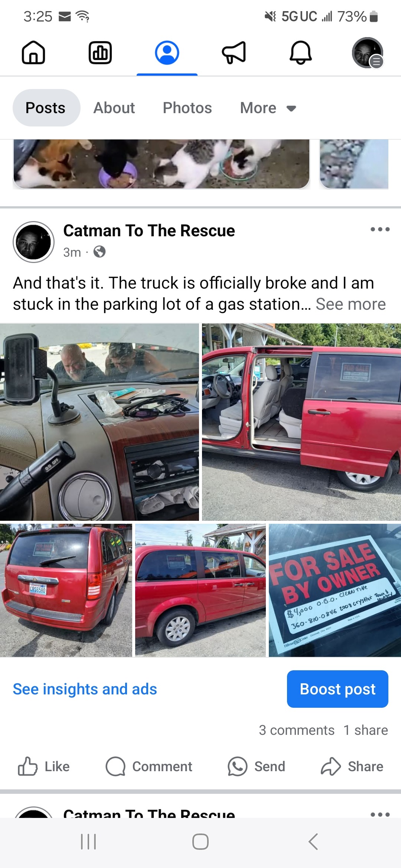Expand the More dropdown tab
The width and height of the screenshot is (401, 868).
[268, 108]
